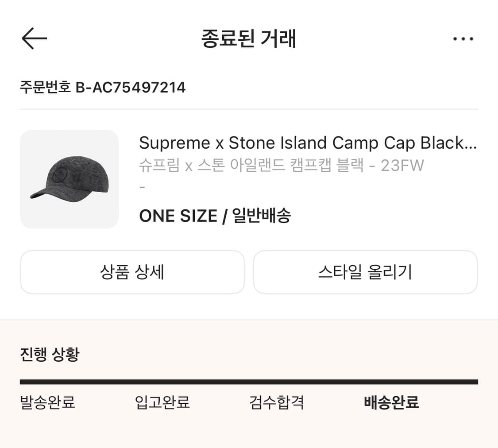Tap the bold 배송완료 status label

coord(390,402)
